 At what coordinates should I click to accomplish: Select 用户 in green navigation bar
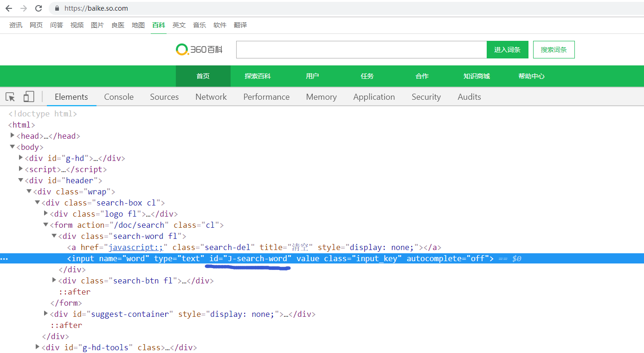(x=313, y=76)
